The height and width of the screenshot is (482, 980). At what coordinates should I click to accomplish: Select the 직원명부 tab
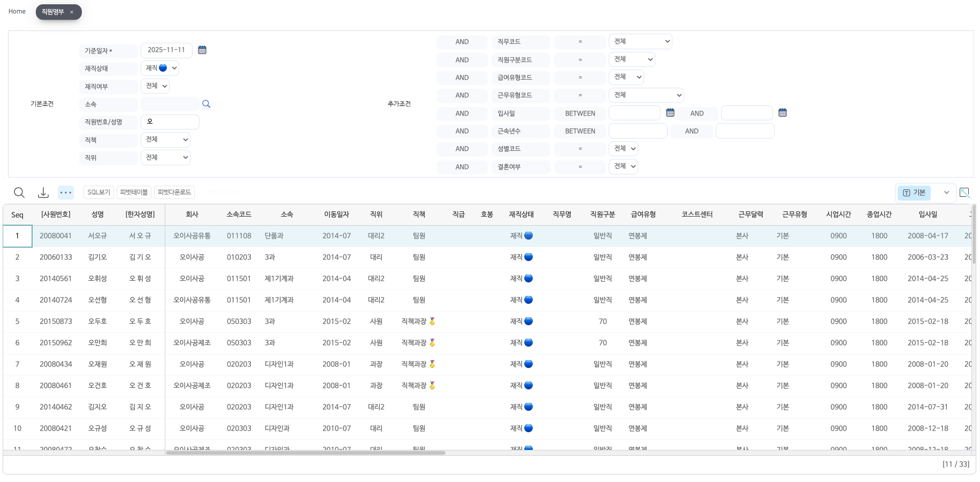coord(53,12)
